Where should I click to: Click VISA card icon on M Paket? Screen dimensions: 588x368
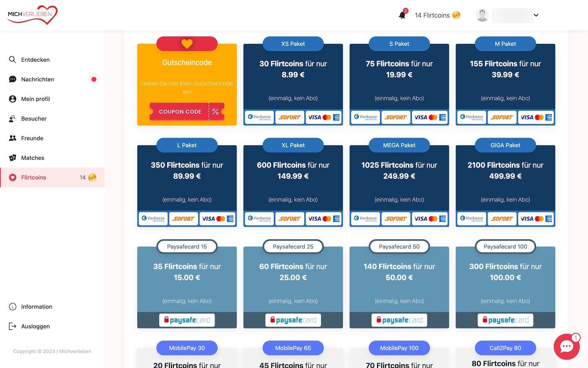[x=536, y=117]
